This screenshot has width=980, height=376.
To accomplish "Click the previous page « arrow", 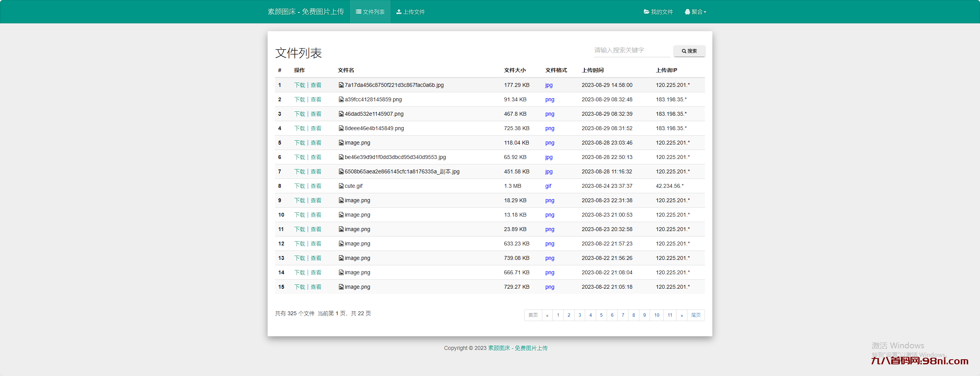I will click(547, 315).
